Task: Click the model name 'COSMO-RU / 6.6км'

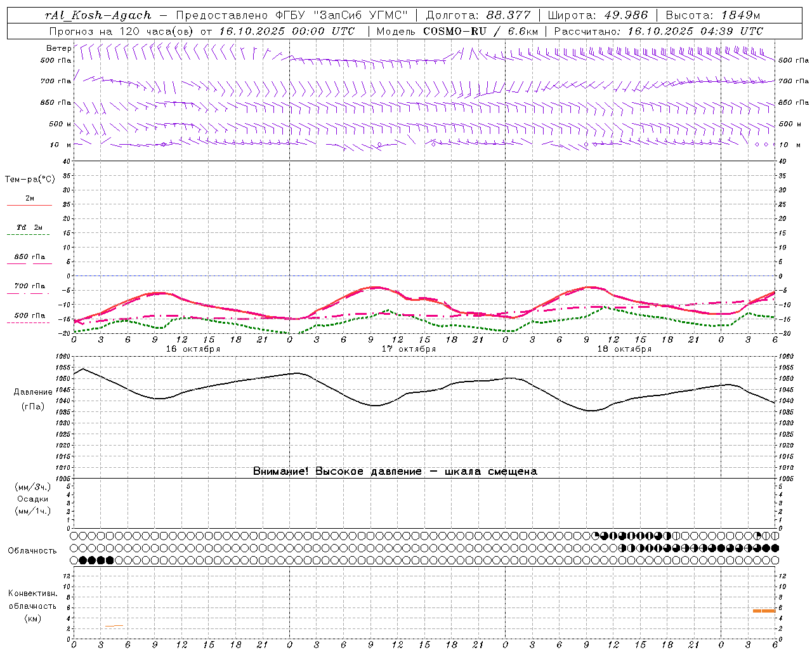Action: 481,31
